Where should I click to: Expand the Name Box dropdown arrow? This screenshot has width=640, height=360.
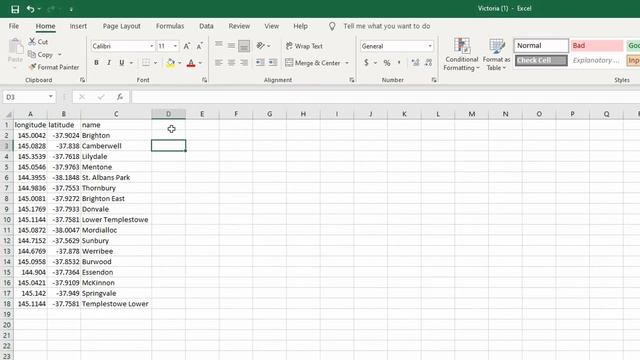click(51, 97)
